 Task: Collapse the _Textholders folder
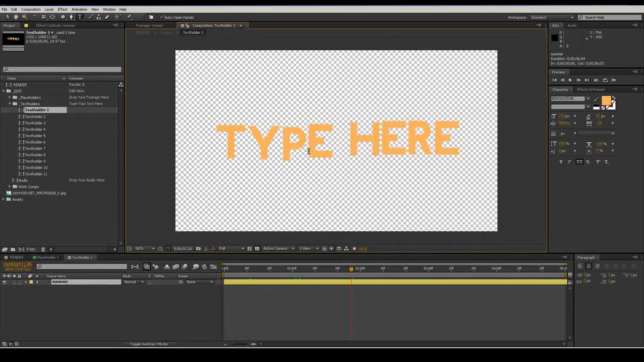coord(10,104)
